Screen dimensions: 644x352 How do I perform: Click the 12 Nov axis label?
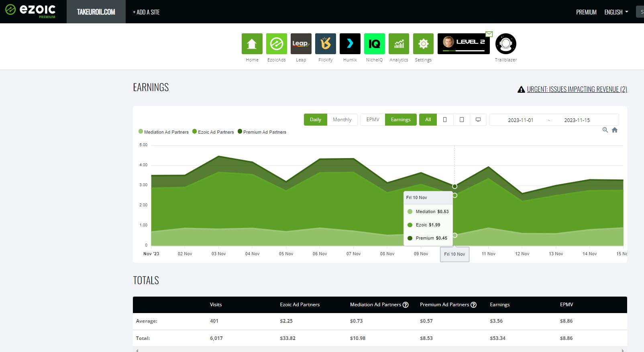click(x=522, y=254)
